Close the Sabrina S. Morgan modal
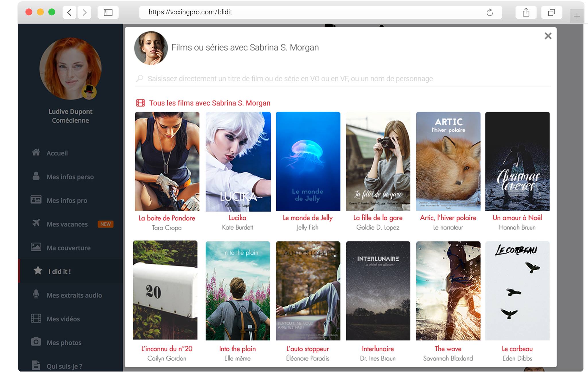Screen dimensions: 588x372 (x=548, y=36)
